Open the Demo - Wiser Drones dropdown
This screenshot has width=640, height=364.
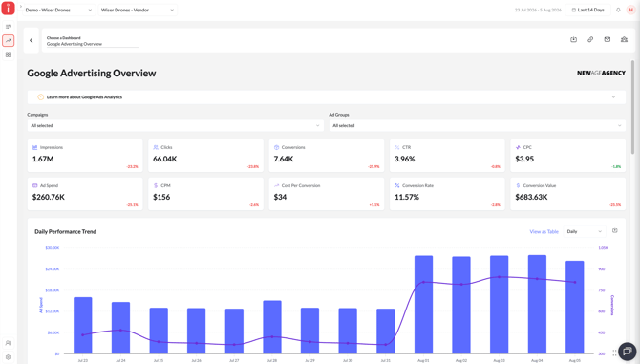pos(58,10)
